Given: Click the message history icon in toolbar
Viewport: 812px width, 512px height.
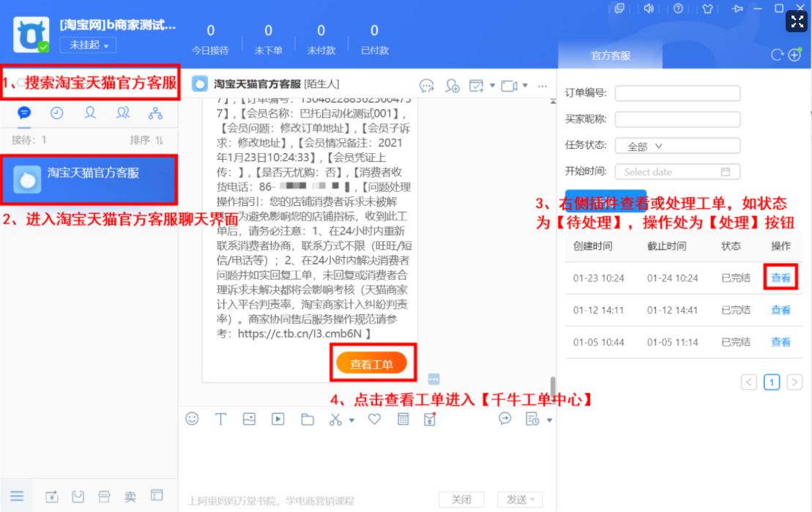Looking at the screenshot, I should click(532, 419).
